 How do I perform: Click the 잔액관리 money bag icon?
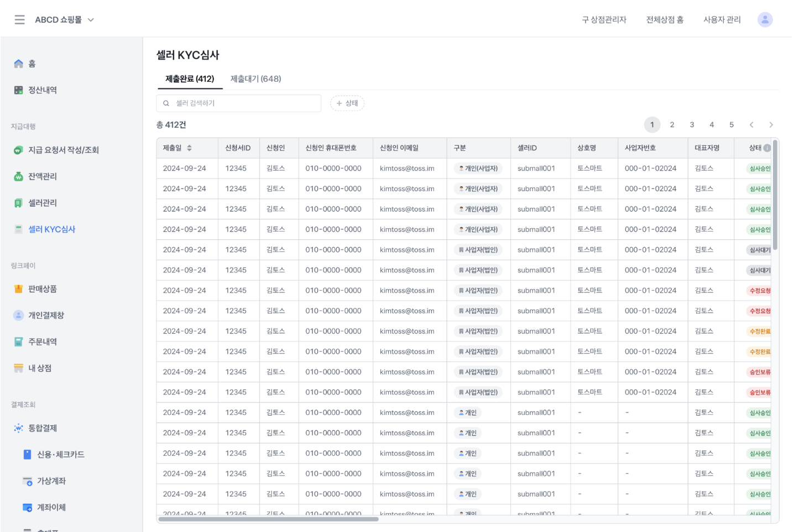click(x=19, y=176)
